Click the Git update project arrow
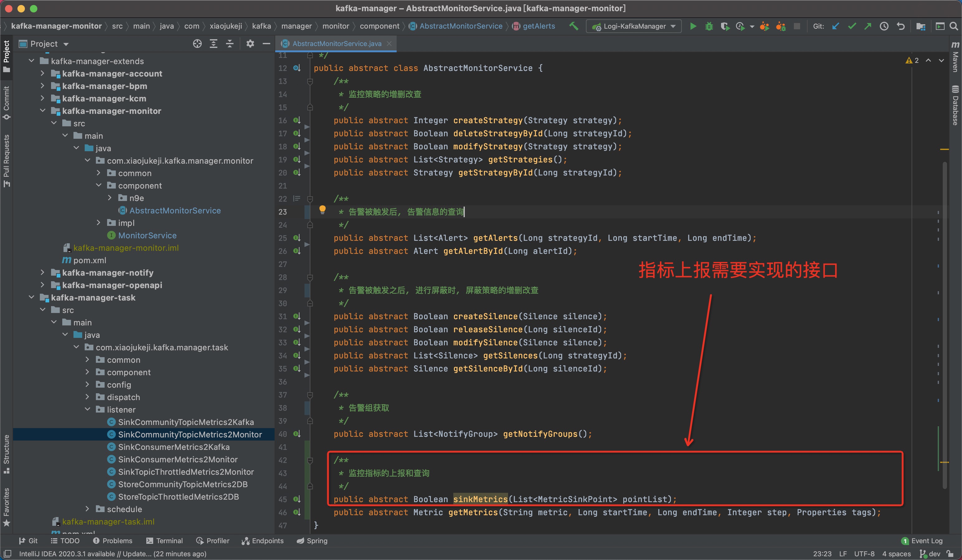962x560 pixels. [836, 26]
